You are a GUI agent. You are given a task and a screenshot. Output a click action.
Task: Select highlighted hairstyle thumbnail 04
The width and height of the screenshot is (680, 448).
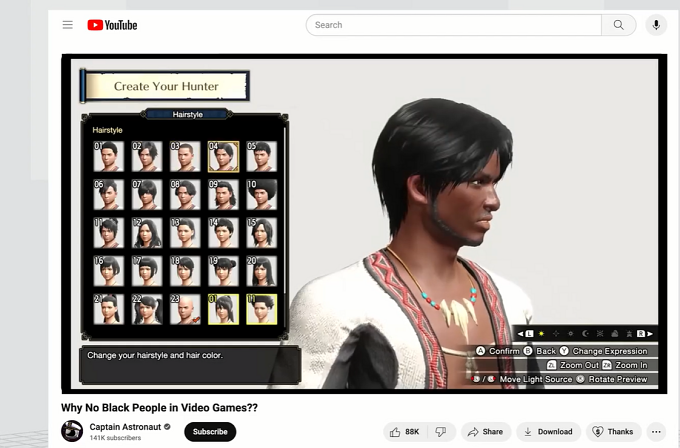click(x=223, y=156)
